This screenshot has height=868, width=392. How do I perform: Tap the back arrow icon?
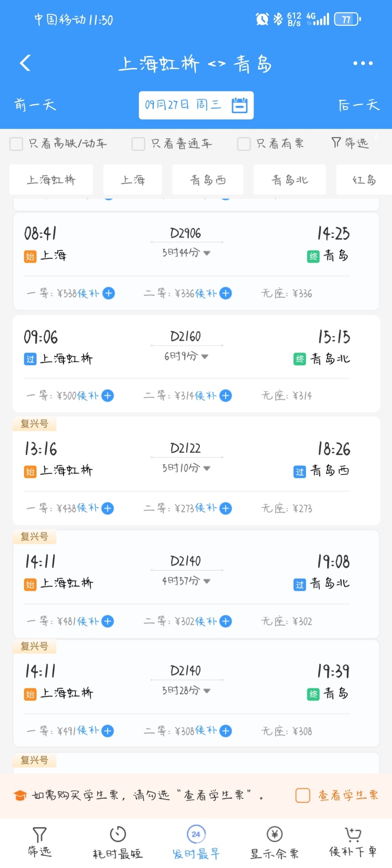tap(25, 63)
